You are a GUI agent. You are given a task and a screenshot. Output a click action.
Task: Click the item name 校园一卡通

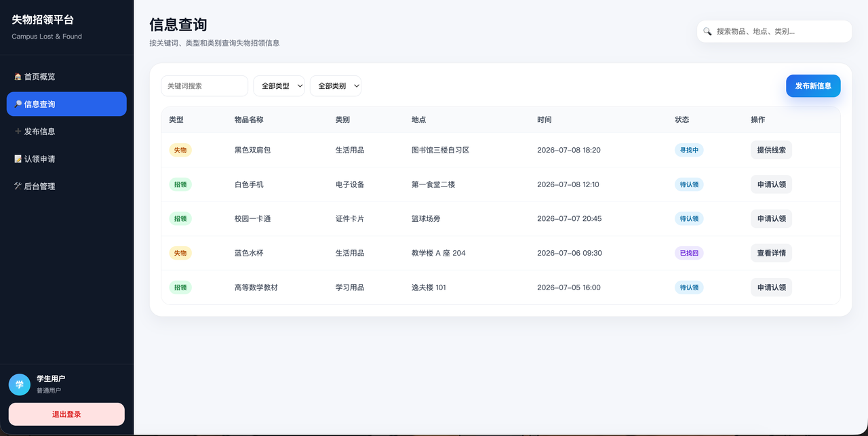[253, 218]
